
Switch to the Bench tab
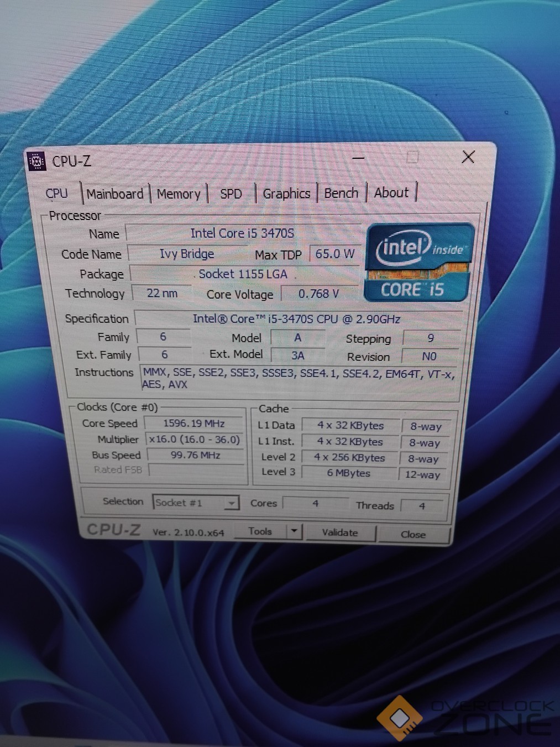pos(341,193)
